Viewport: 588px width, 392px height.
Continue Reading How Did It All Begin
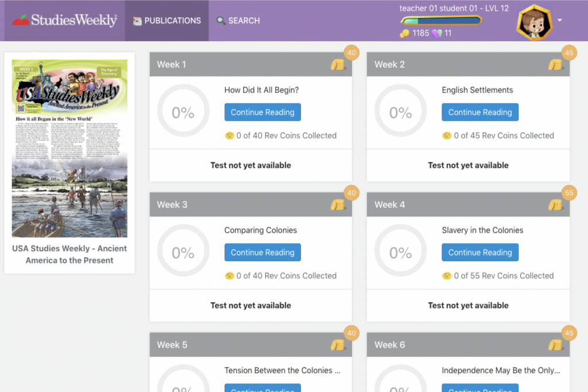[x=262, y=112]
